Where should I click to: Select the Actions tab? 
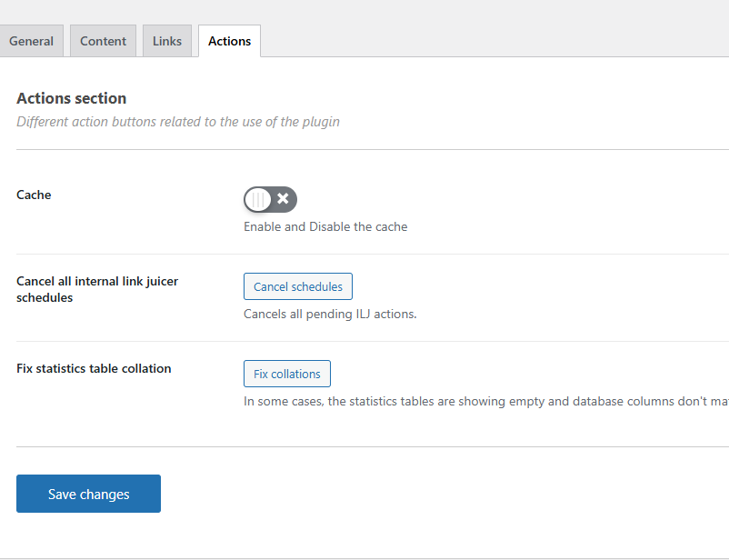pos(230,41)
